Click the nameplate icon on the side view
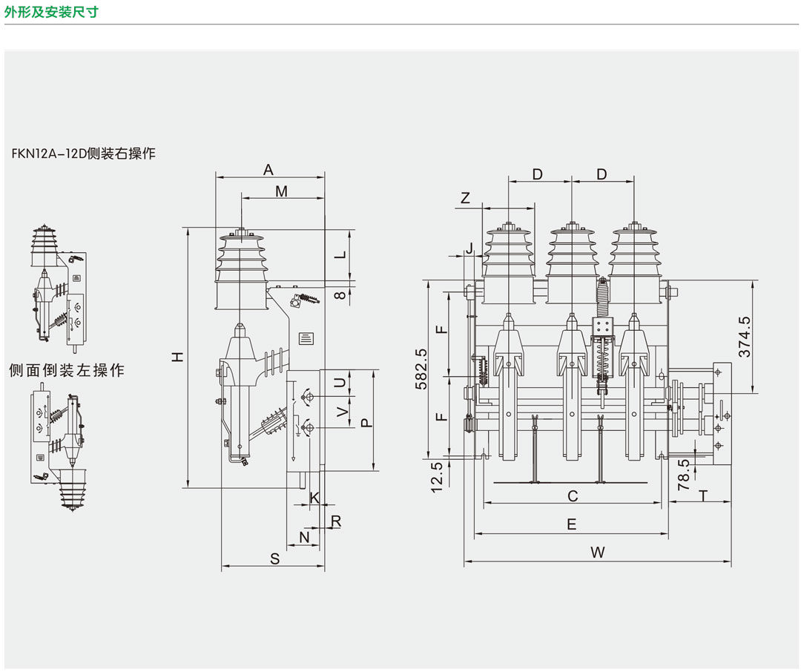This screenshot has height=672, width=801. [306, 338]
